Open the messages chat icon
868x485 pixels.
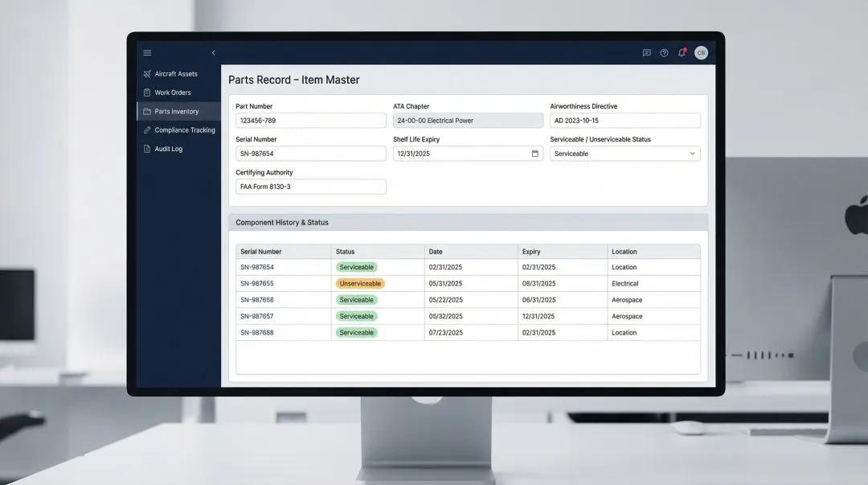click(646, 53)
